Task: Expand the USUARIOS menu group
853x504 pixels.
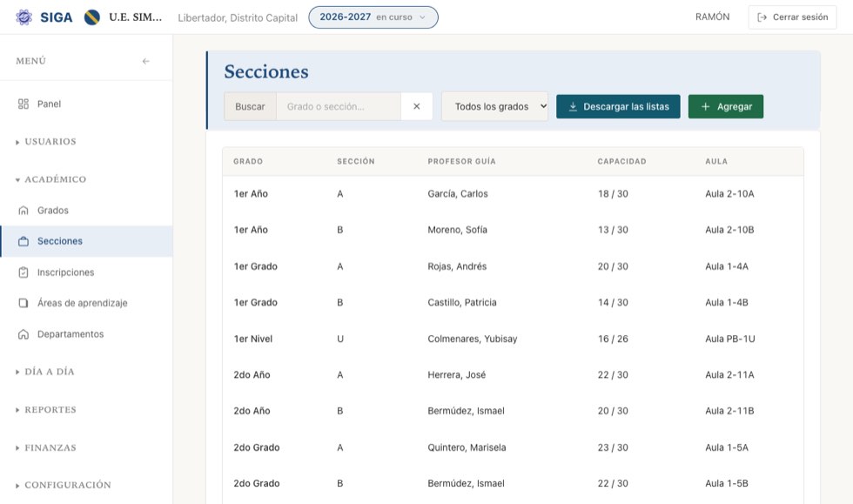Action: pos(46,142)
